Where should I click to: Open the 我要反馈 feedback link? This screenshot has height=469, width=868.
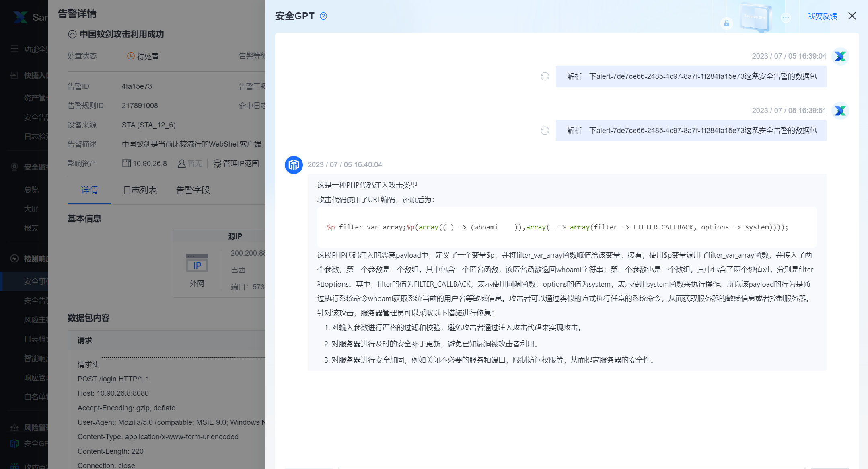pyautogui.click(x=822, y=16)
